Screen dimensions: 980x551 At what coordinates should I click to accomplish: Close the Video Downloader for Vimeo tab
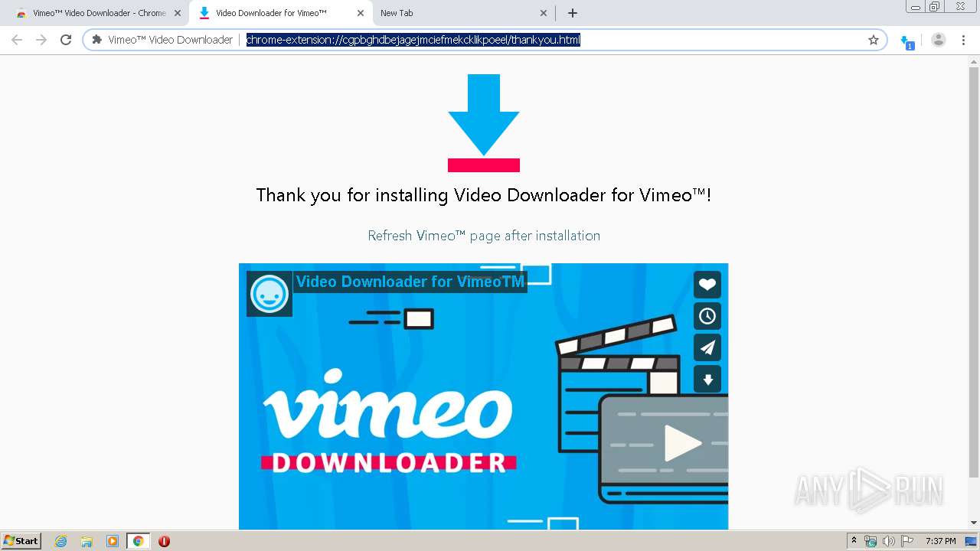coord(361,13)
